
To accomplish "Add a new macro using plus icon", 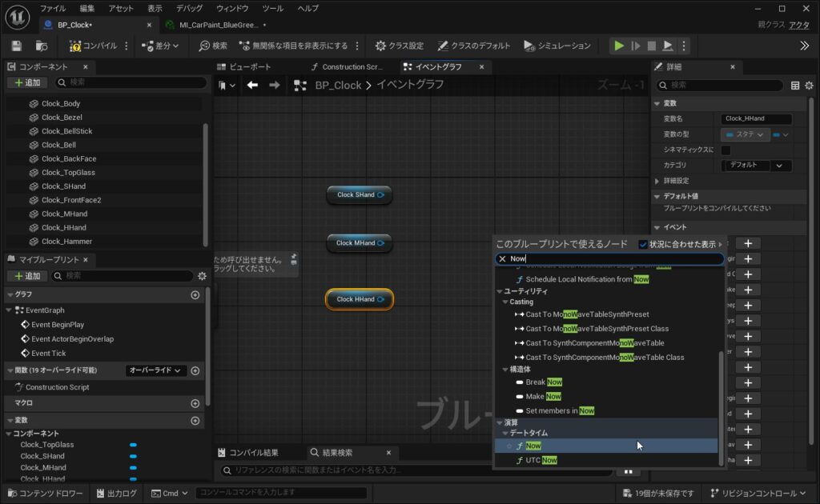I will pos(195,403).
